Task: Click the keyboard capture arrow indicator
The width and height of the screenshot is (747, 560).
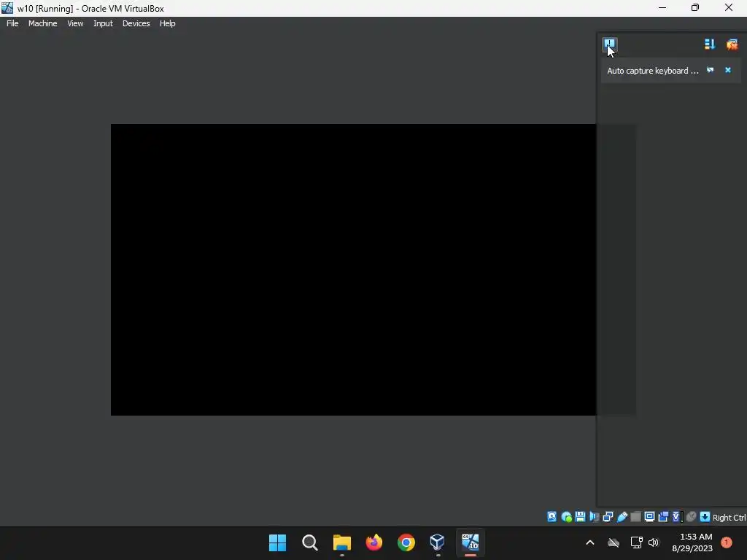Action: click(705, 517)
